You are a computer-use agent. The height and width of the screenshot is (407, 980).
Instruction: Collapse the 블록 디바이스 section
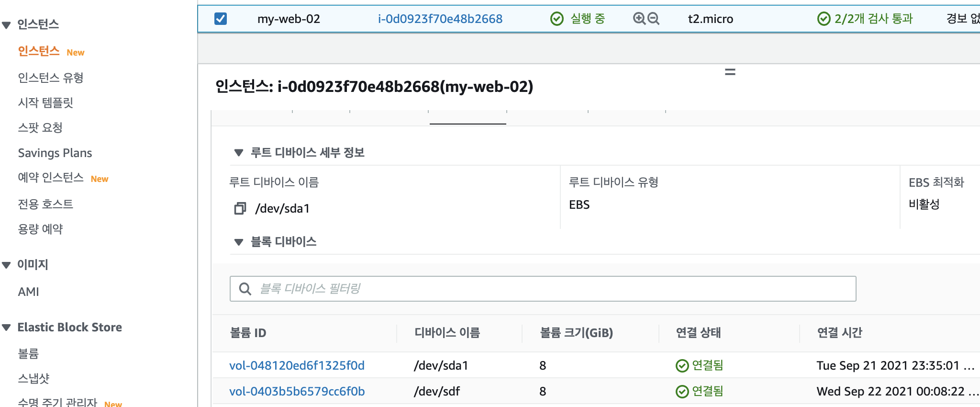point(239,242)
